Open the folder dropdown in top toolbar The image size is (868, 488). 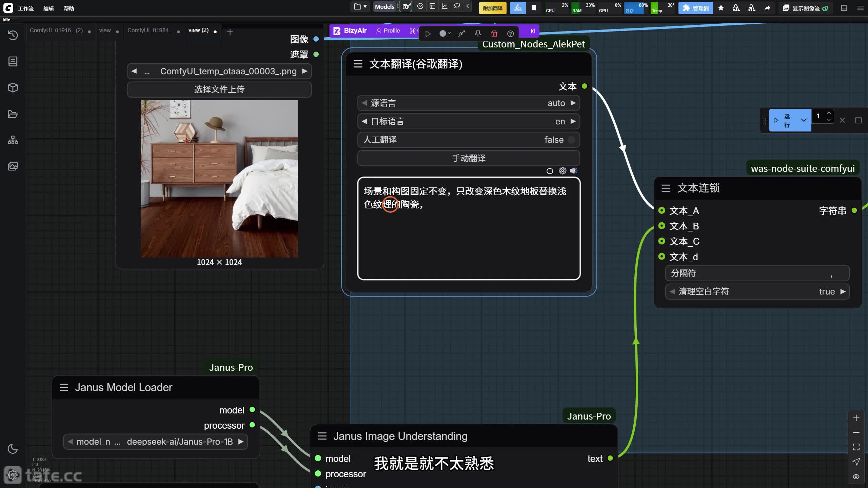coord(360,6)
